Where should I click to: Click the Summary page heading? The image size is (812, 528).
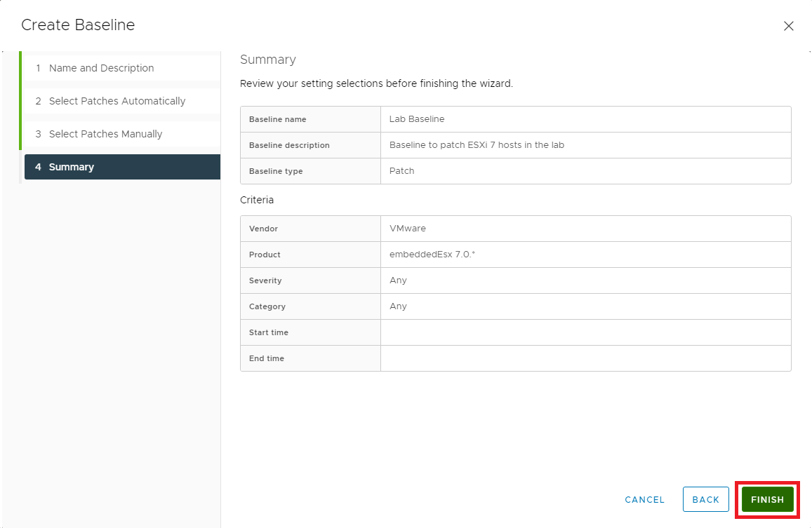point(268,60)
